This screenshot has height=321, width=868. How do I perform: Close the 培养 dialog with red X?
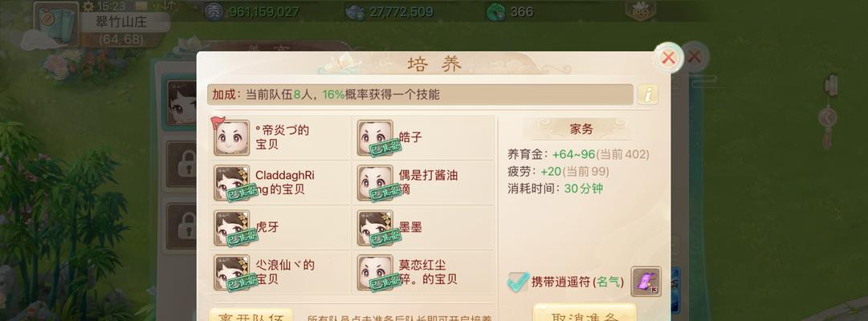pos(668,58)
